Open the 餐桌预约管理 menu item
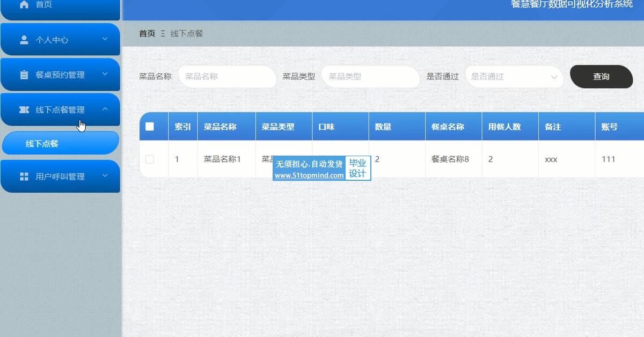 60,75
